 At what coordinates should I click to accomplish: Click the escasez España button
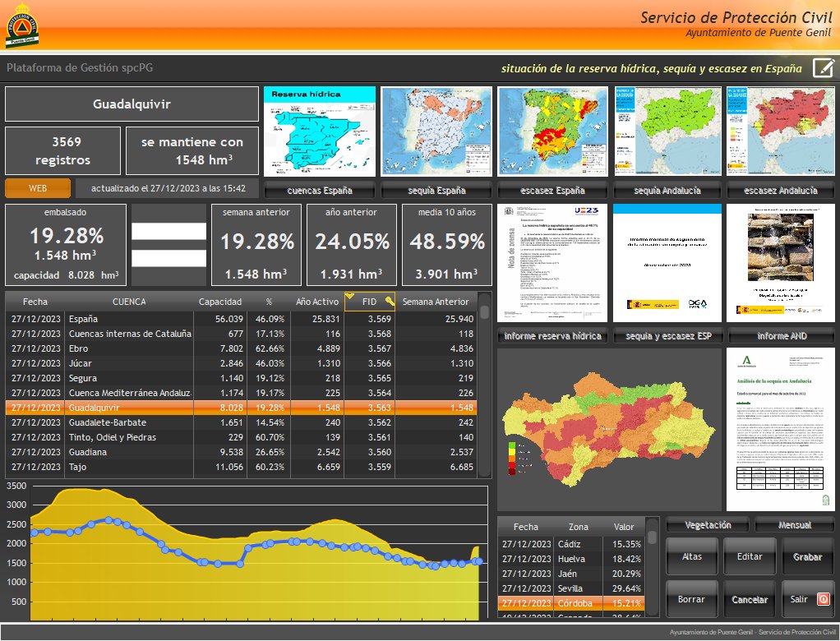pos(552,191)
